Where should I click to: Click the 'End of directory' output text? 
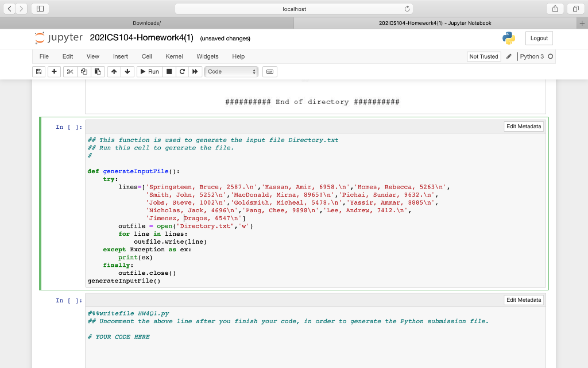pos(312,102)
